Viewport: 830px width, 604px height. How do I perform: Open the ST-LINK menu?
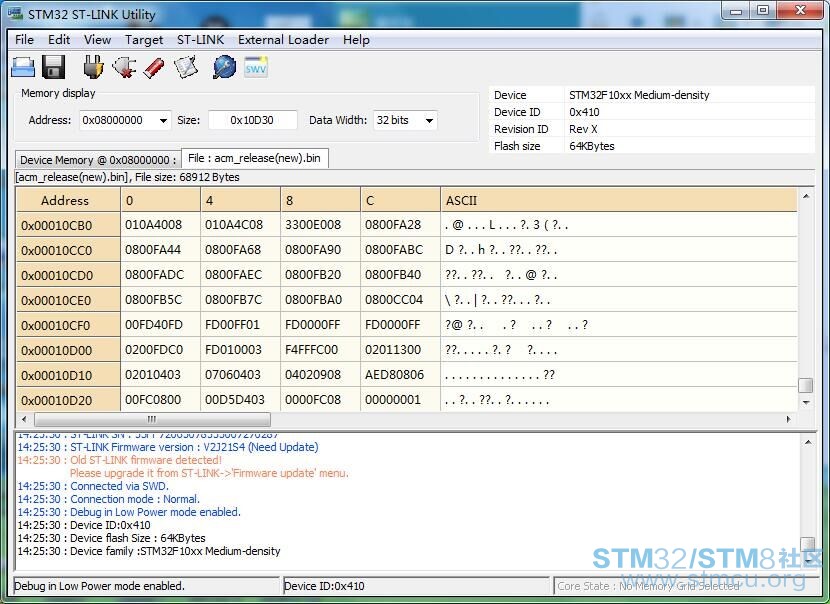tap(200, 40)
